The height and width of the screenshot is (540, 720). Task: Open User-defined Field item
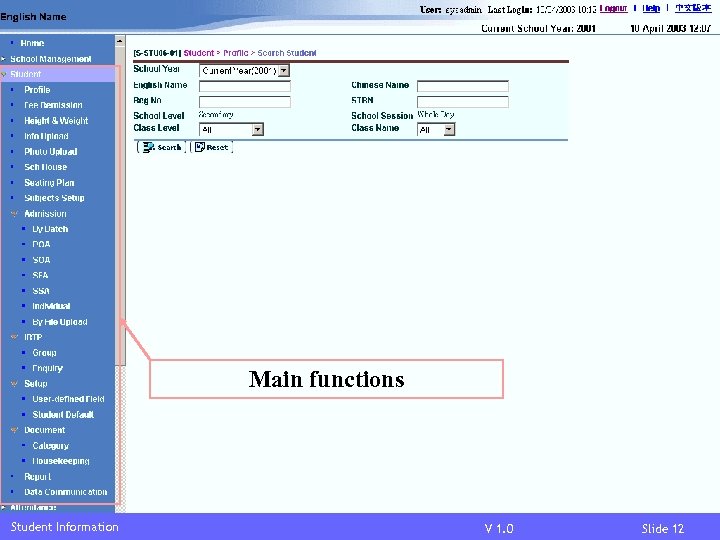[68, 399]
